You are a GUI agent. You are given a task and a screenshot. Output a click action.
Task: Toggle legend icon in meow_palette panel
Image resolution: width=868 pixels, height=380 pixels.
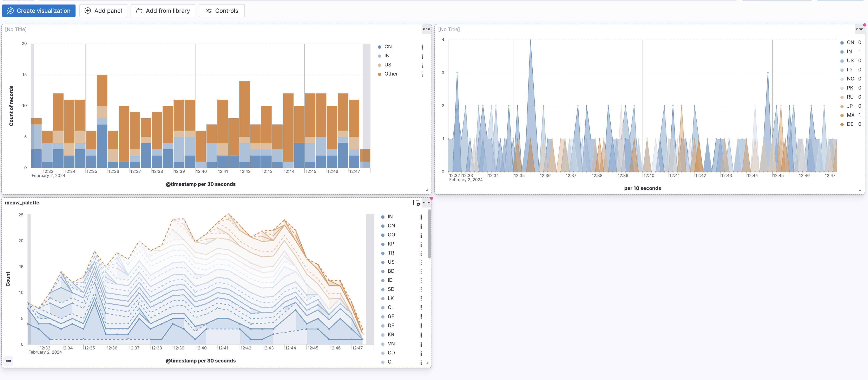tap(8, 361)
